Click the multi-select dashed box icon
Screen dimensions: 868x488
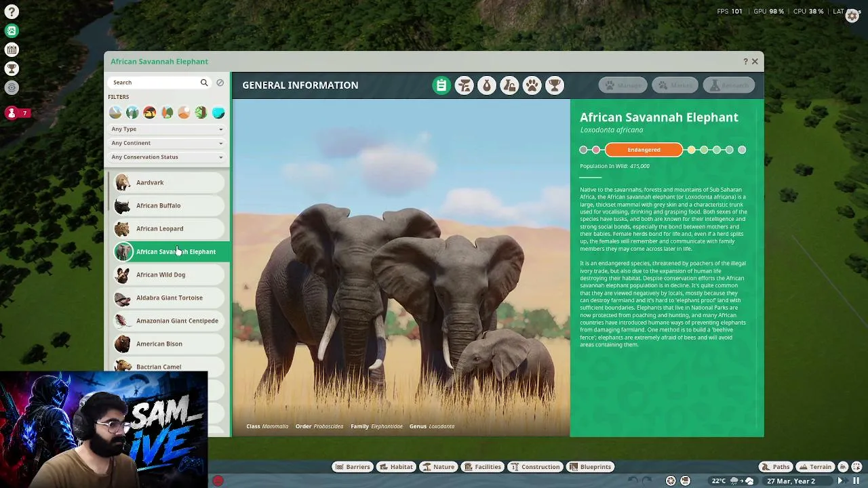click(856, 467)
